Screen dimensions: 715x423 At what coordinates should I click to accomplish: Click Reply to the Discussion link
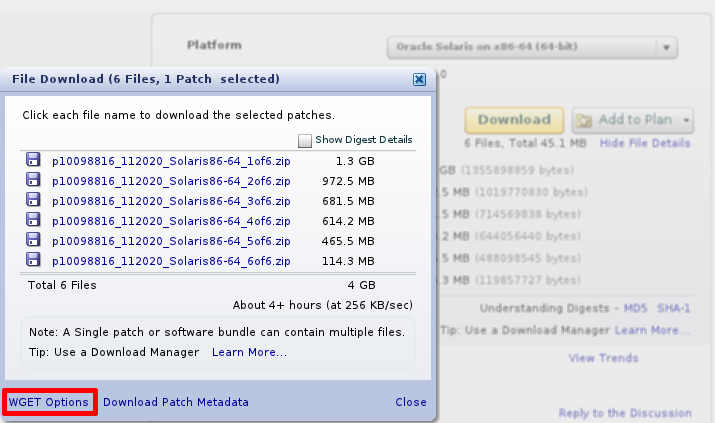[x=625, y=413]
